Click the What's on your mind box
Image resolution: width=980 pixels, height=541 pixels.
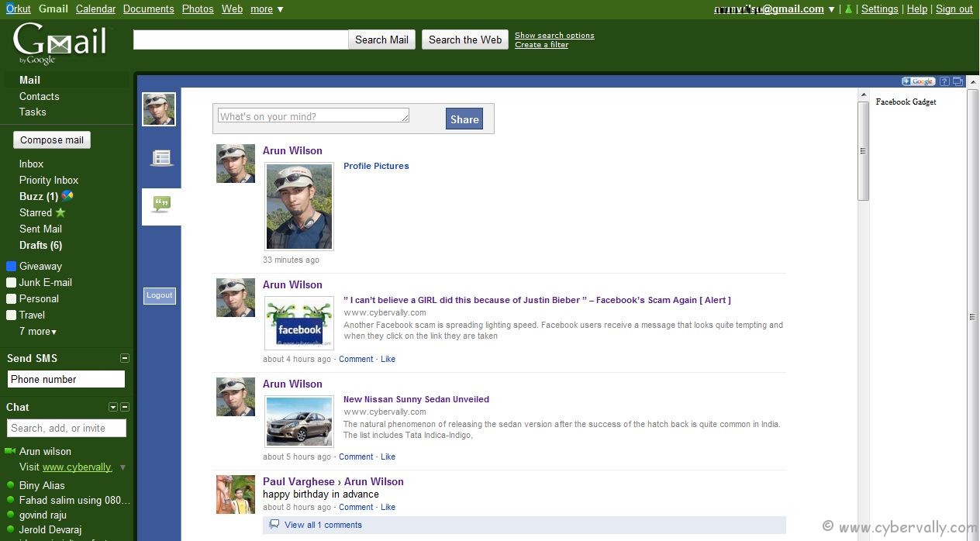pos(313,115)
